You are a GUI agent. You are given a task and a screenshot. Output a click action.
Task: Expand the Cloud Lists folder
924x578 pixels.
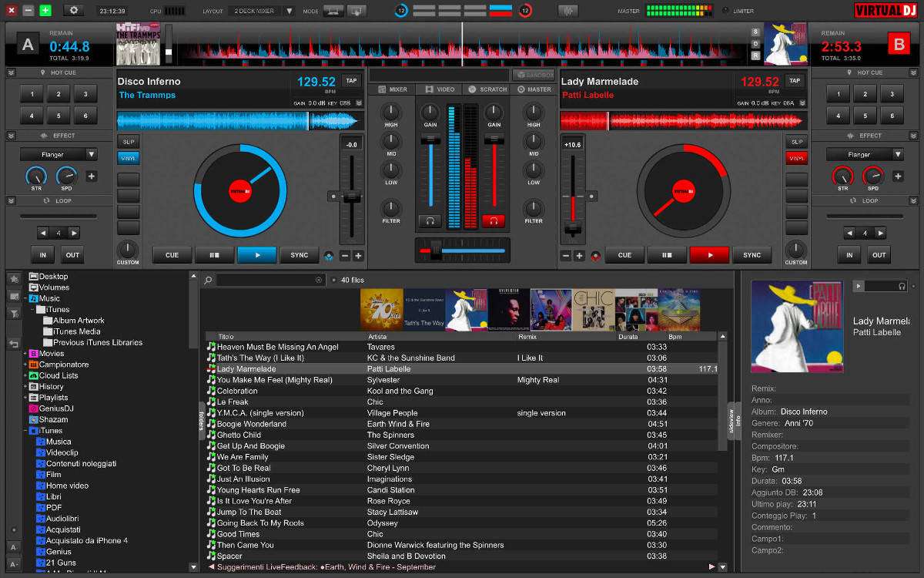pos(25,376)
